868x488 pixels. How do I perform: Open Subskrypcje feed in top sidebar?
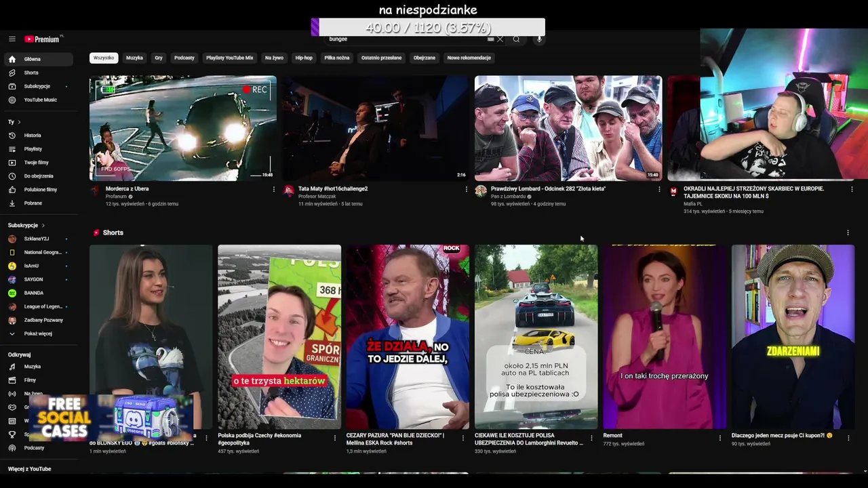[x=38, y=86]
